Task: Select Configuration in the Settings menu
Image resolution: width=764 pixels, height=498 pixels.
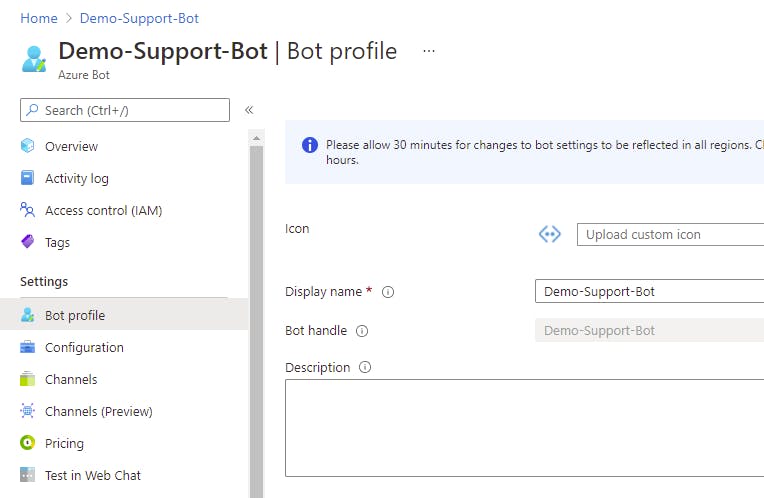Action: pyautogui.click(x=84, y=347)
